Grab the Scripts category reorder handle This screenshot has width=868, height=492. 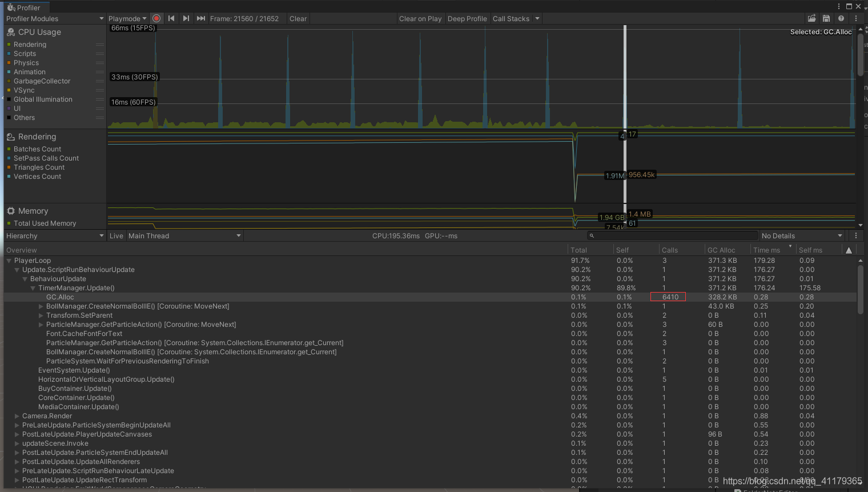[100, 54]
